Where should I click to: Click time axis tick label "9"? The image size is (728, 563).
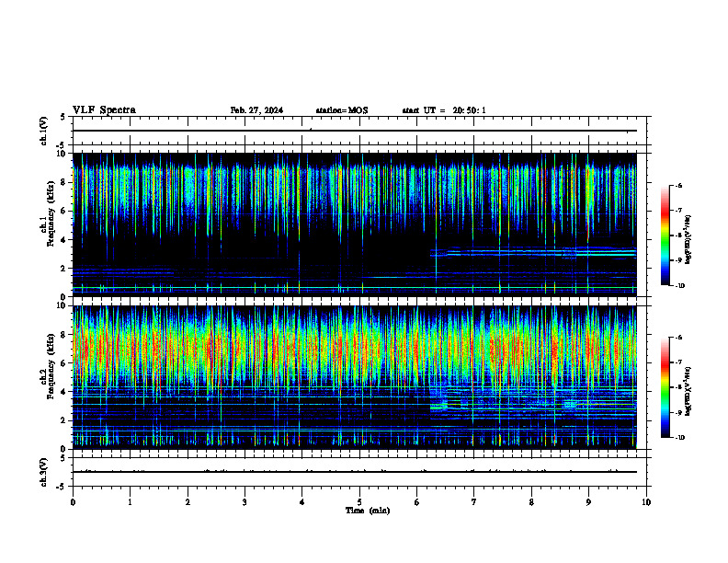[x=588, y=502]
